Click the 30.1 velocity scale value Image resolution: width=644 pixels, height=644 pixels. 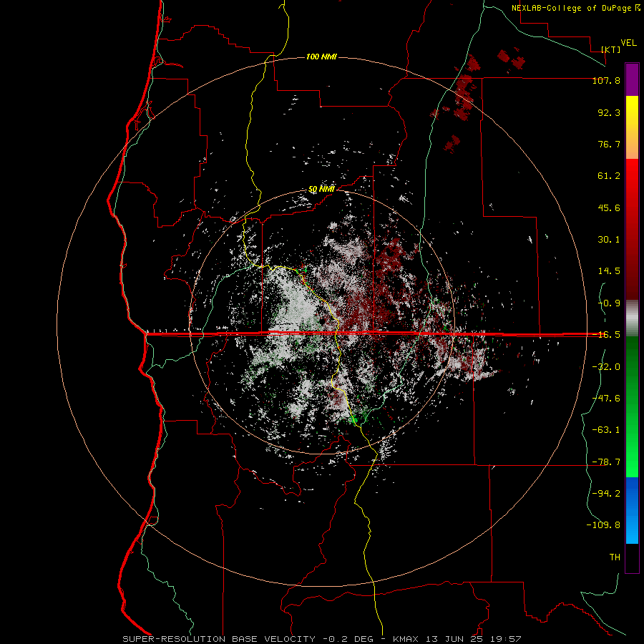point(609,240)
